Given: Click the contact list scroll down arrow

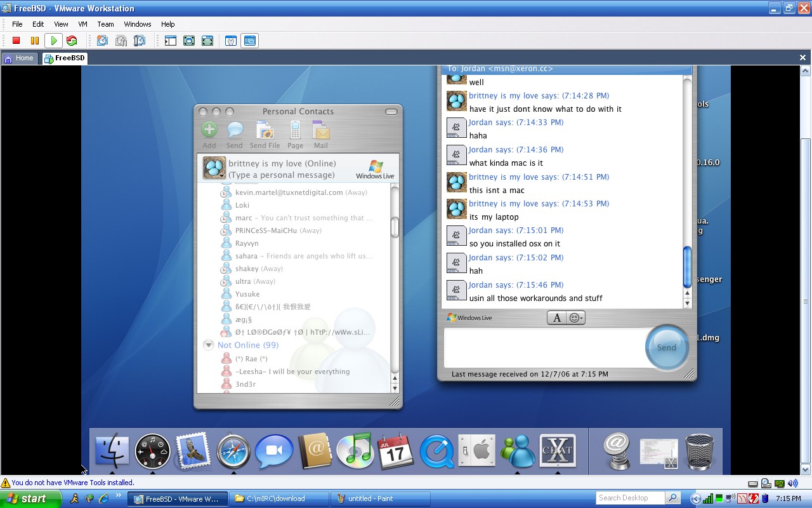Looking at the screenshot, I should pos(395,388).
